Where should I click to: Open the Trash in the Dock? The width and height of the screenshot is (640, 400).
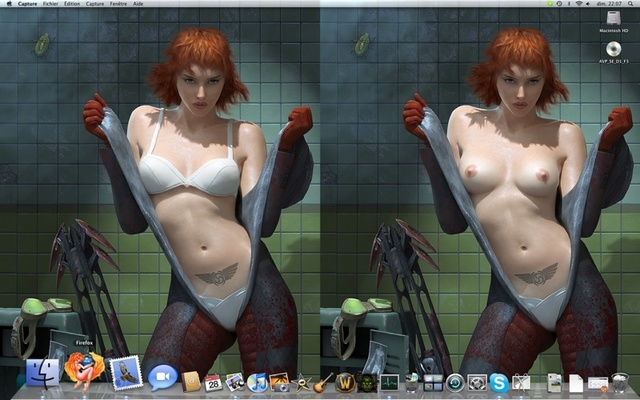point(620,382)
